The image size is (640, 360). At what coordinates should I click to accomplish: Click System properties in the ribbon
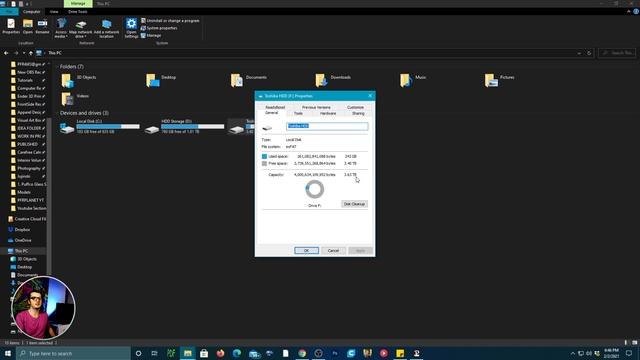159,28
